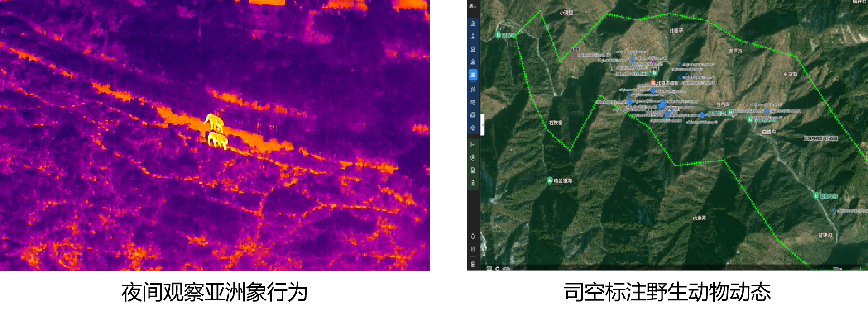
Task: Open the zigzag flight route sidebar icon
Action: tap(473, 90)
